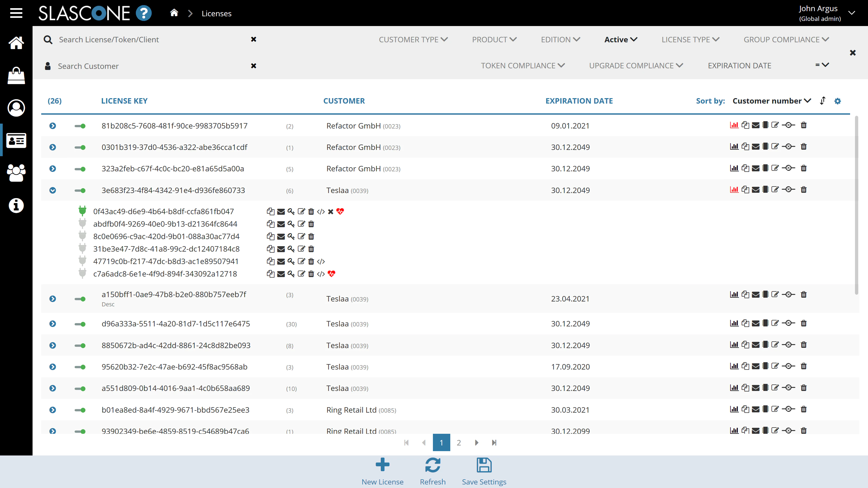The height and width of the screenshot is (488, 868).
Task: Toggle active switch for license 8850672b
Action: 80,346
